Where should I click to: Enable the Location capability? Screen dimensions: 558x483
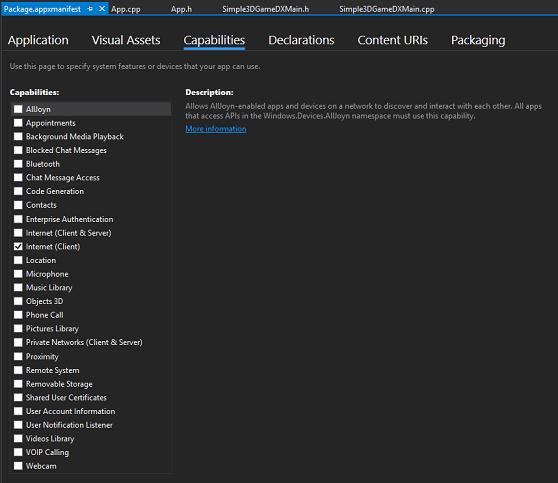(18, 260)
